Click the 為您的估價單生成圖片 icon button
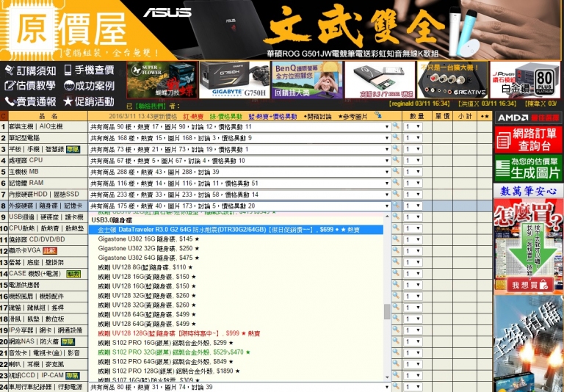The image size is (564, 392). tap(528, 168)
